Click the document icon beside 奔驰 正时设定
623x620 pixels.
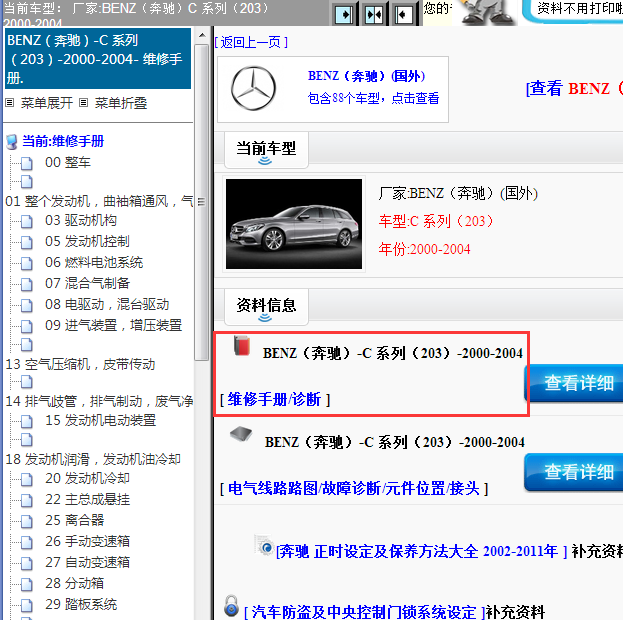pos(264,545)
